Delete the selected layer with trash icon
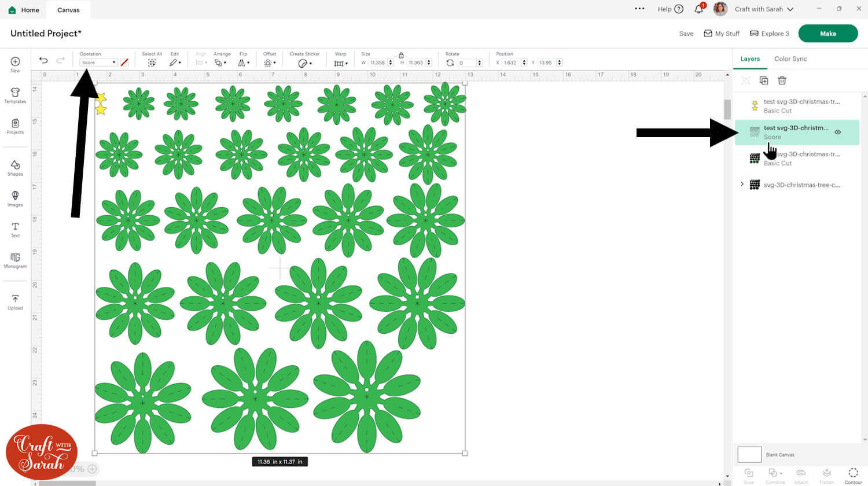868x486 pixels. (782, 80)
